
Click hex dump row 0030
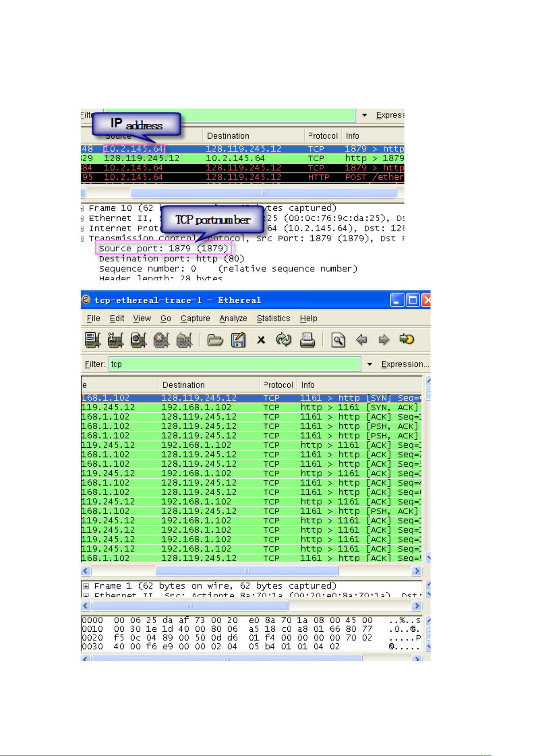(252, 647)
